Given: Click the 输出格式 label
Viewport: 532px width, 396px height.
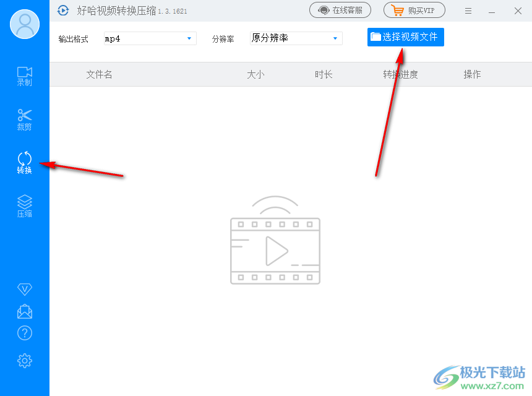Looking at the screenshot, I should [73, 39].
